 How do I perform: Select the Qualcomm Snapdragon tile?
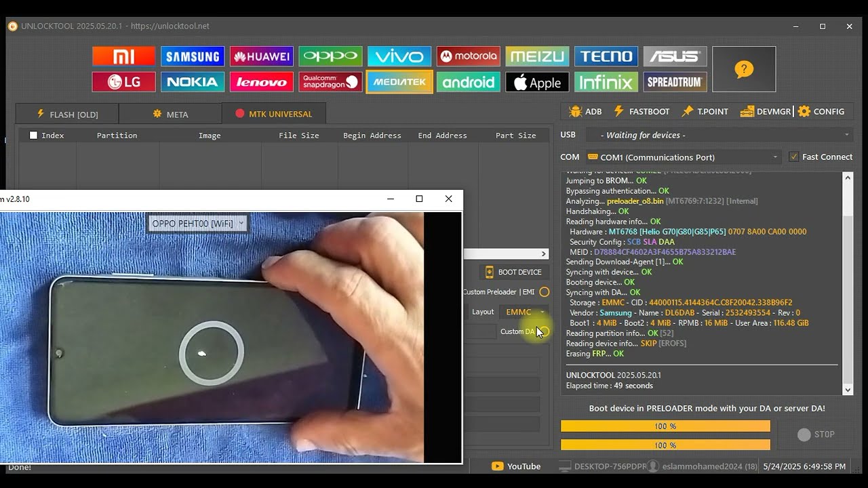[330, 82]
